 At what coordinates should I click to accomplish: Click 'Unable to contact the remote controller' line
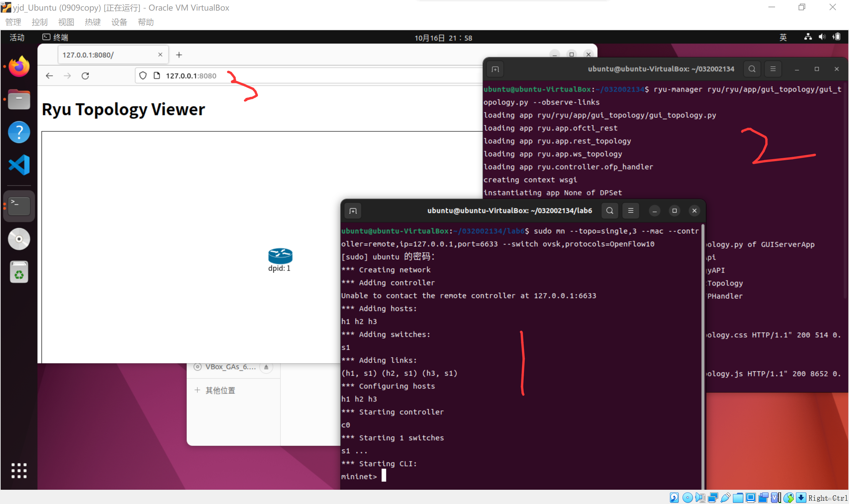469,295
